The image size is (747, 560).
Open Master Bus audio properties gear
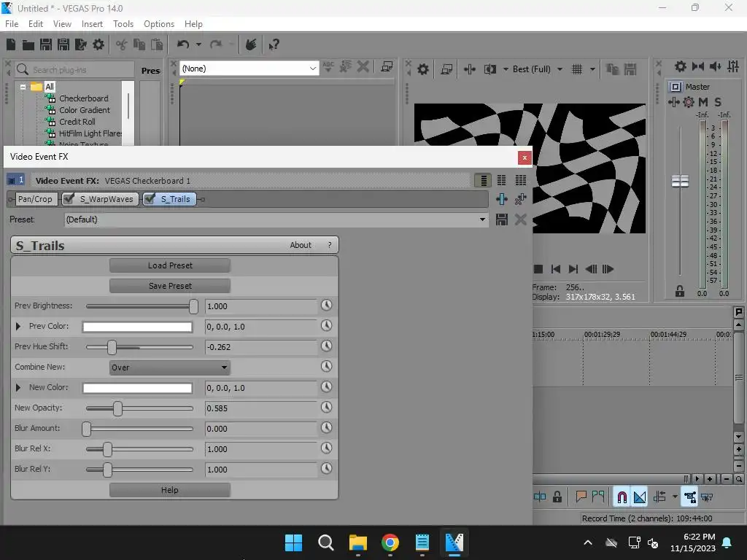tap(681, 66)
